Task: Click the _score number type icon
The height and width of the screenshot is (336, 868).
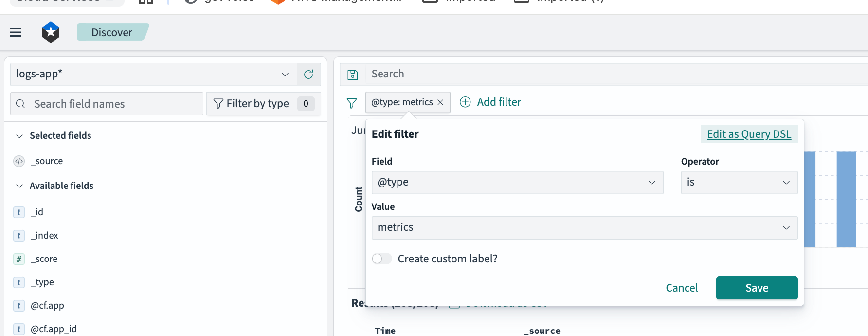Action: point(18,259)
